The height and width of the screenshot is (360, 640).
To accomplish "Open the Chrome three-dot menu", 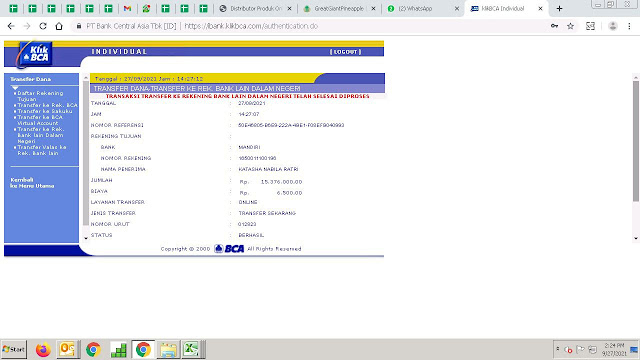I will click(629, 26).
